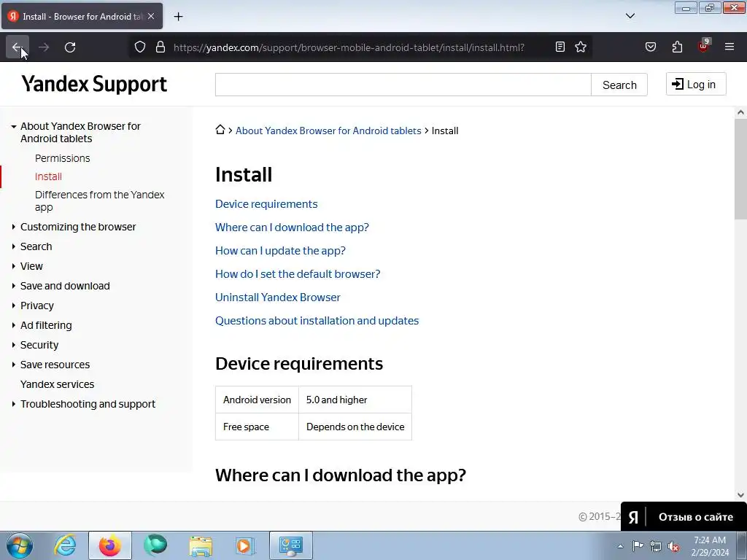Toggle reader view icon in address bar
The image size is (747, 560).
point(560,47)
